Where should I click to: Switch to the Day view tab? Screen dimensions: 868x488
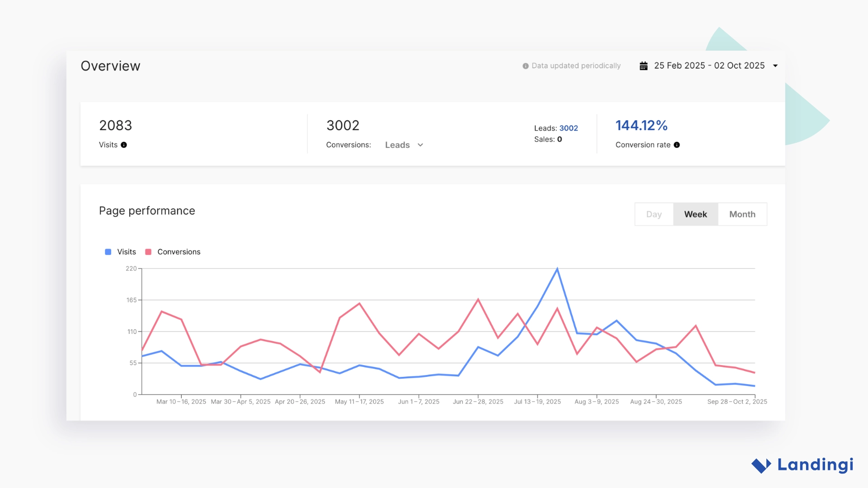[x=654, y=214]
